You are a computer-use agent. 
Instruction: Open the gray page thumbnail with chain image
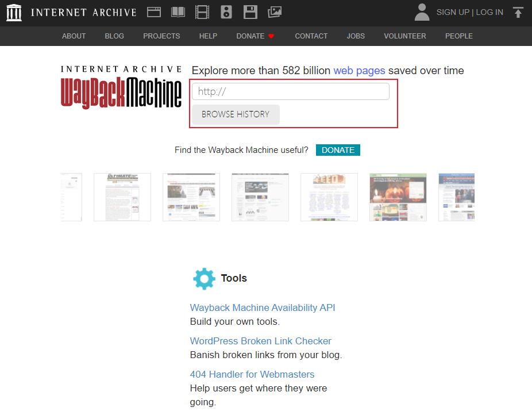coord(260,197)
